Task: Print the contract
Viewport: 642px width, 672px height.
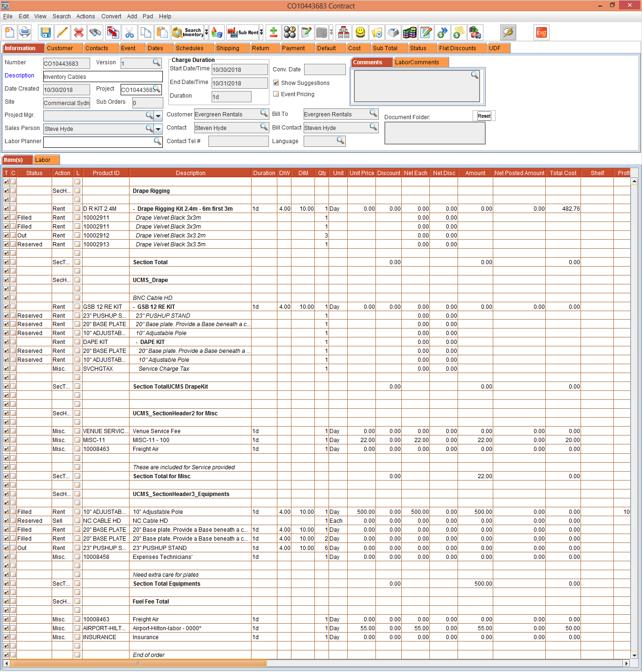Action: click(25, 32)
